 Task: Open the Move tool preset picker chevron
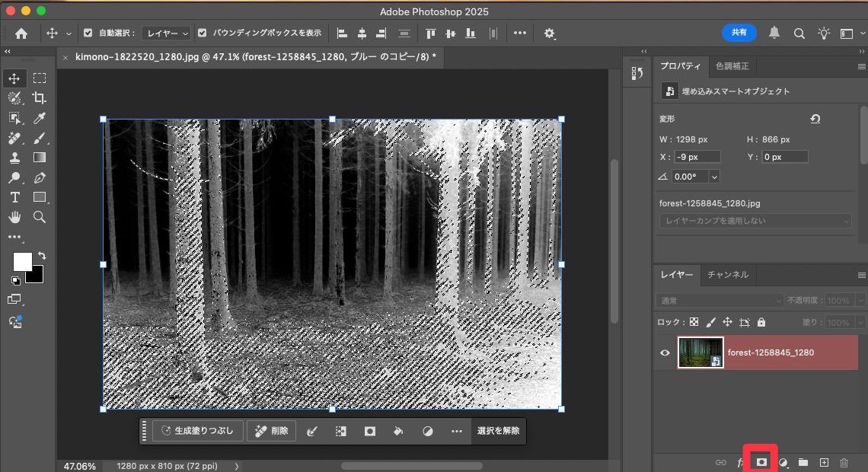(69, 33)
